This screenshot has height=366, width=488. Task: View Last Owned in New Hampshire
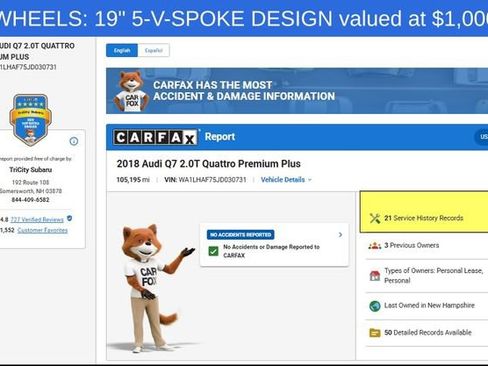click(x=429, y=305)
